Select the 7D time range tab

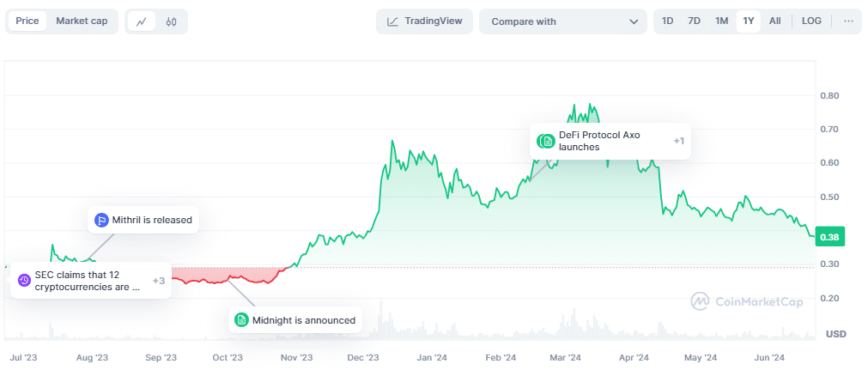[x=694, y=21]
